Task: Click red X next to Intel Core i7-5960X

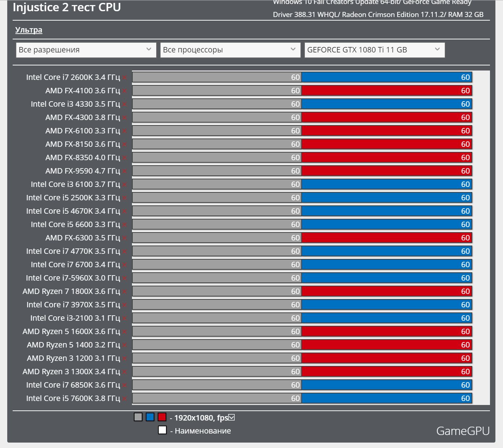Action: point(124,278)
